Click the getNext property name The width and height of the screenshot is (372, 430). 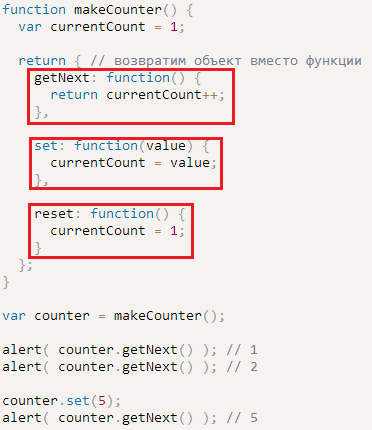click(62, 78)
